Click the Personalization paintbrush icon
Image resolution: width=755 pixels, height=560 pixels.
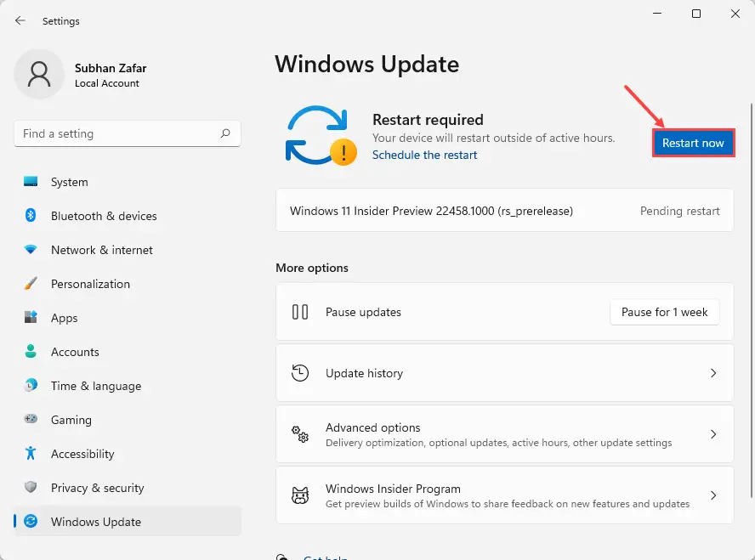31,283
